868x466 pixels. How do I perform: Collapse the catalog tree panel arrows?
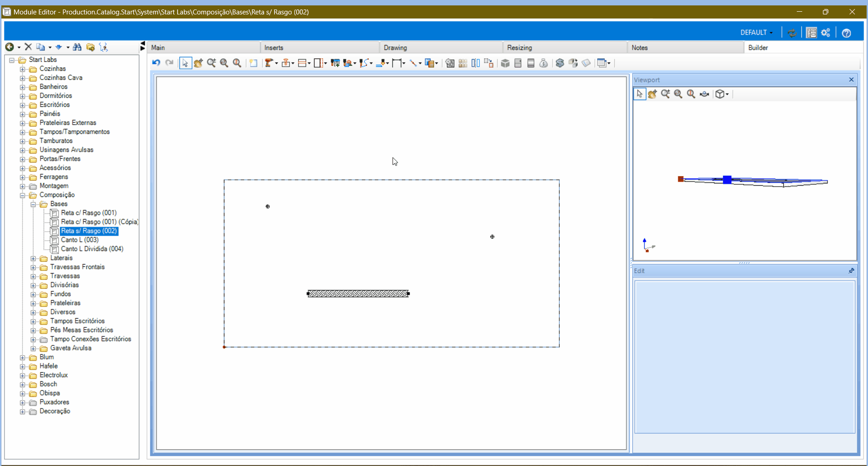143,46
